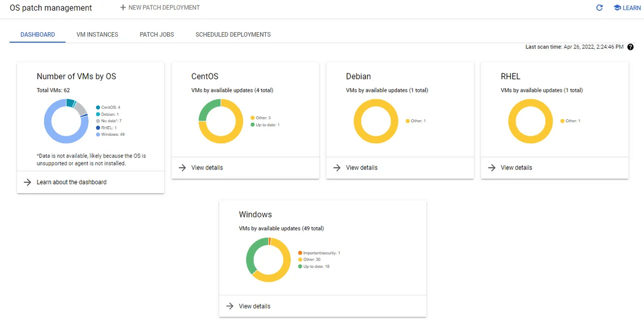Click the OS patch management title
The width and height of the screenshot is (644, 321).
(50, 8)
